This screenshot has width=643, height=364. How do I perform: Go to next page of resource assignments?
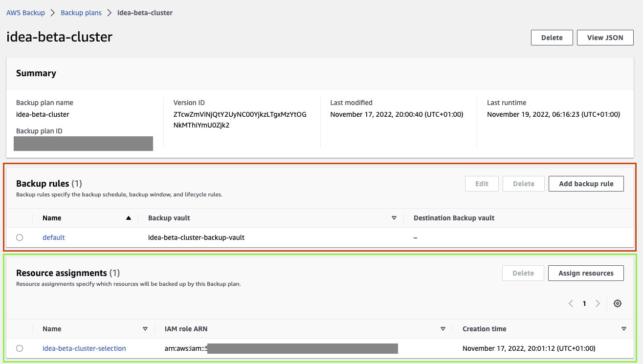(598, 303)
